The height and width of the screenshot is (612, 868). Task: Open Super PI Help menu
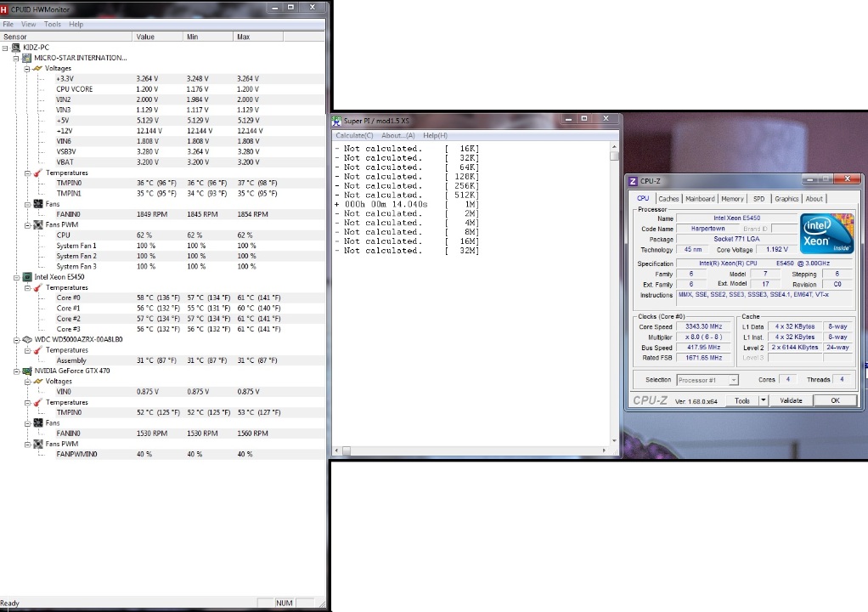click(x=435, y=136)
